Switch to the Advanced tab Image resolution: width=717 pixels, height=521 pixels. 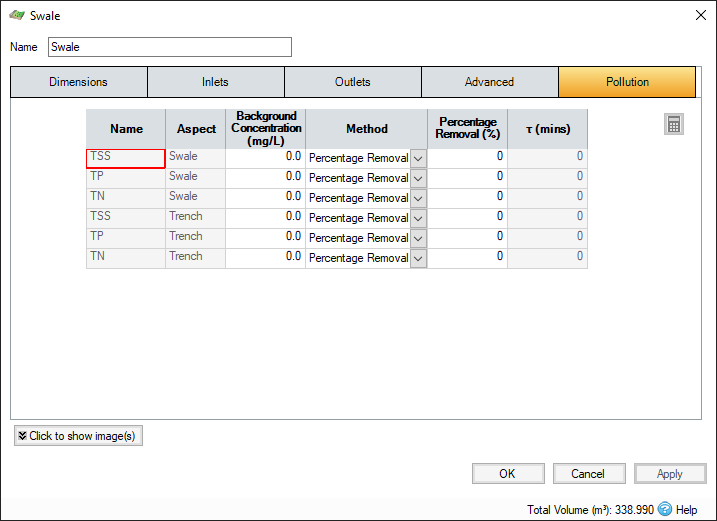tap(489, 82)
